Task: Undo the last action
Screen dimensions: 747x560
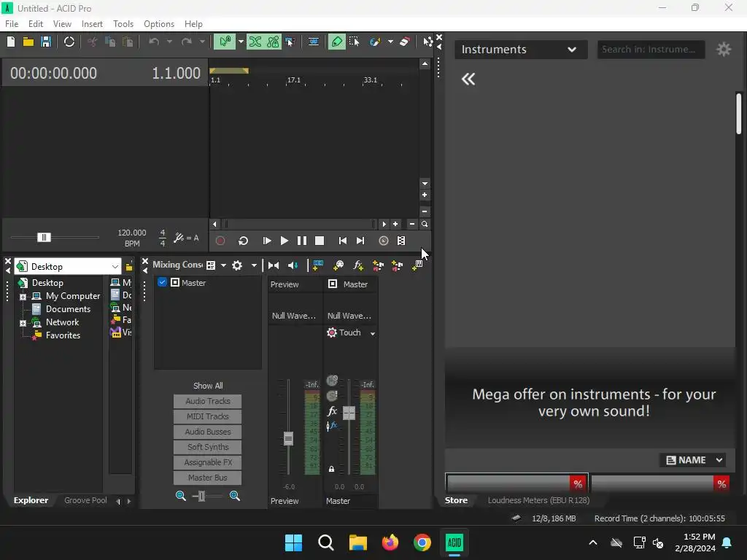Action: click(x=154, y=42)
